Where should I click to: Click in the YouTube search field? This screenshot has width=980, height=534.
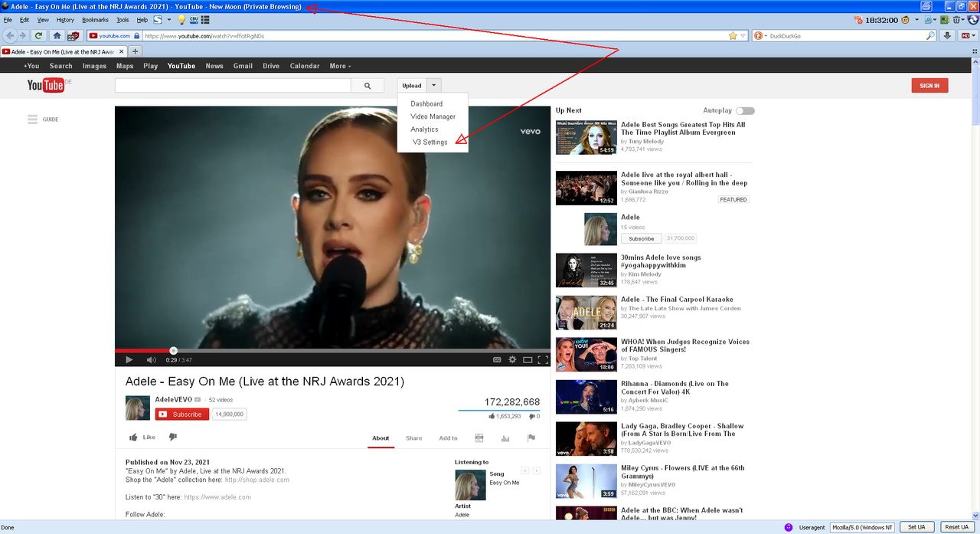[233, 86]
